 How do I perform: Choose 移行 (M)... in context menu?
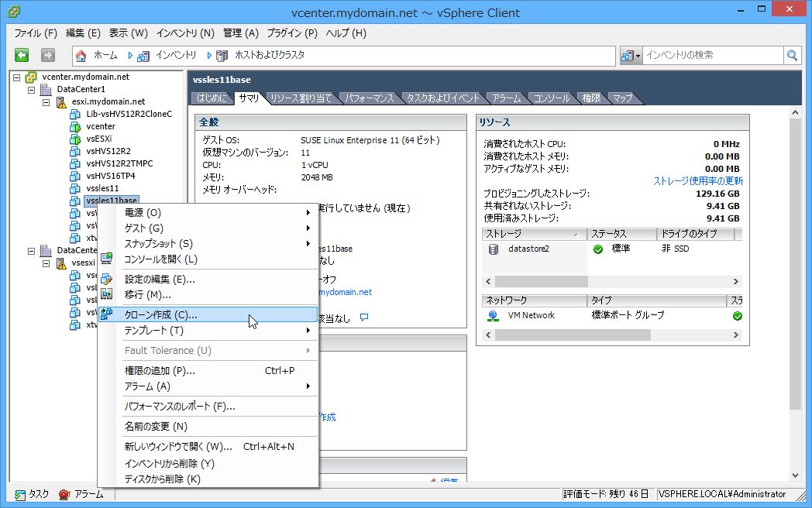click(x=208, y=295)
